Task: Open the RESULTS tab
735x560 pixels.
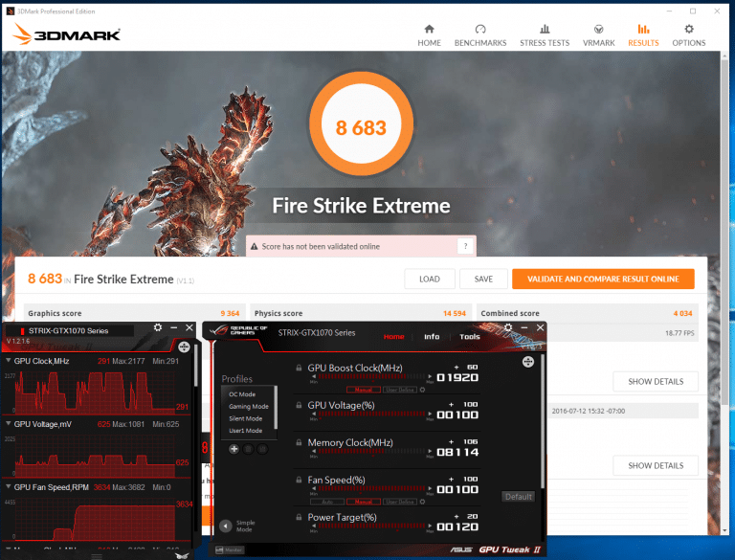Action: pos(643,35)
